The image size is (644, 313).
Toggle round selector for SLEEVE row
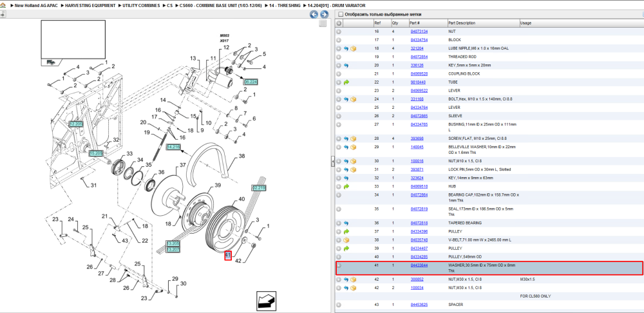(339, 116)
